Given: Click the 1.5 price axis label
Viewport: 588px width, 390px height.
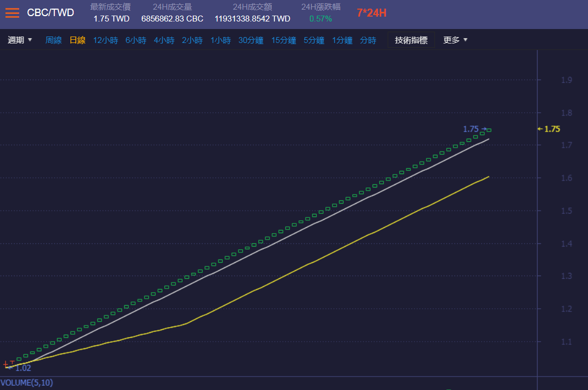Looking at the screenshot, I should (567, 211).
